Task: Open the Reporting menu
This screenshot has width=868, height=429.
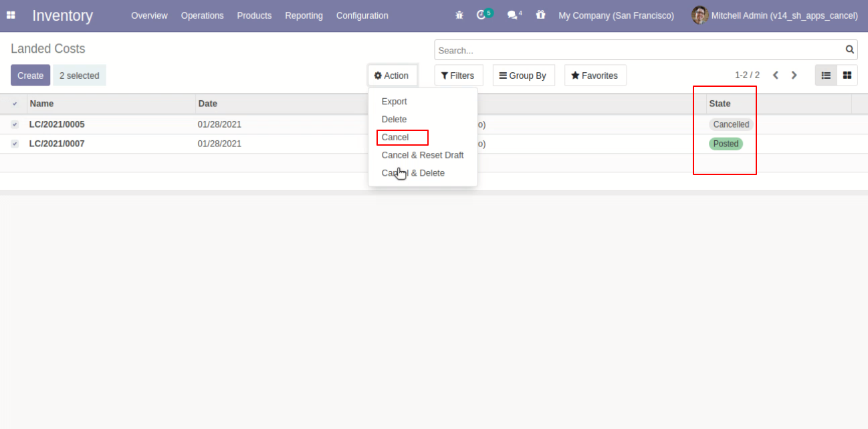Action: pos(304,15)
